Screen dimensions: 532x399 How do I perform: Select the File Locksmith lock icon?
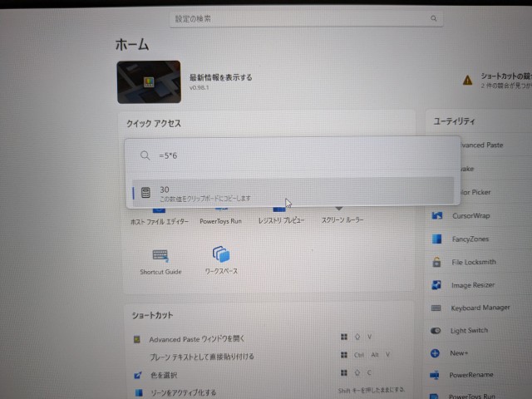pyautogui.click(x=436, y=262)
